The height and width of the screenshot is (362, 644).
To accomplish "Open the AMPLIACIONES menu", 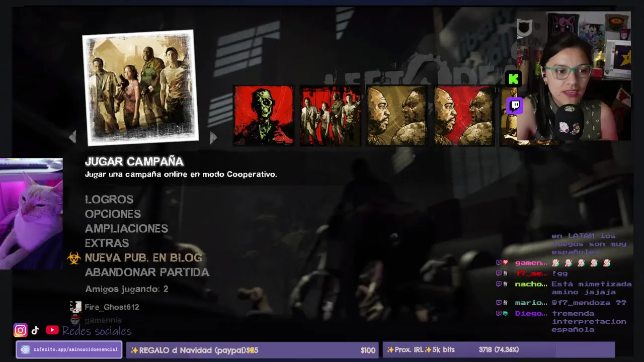I will 126,229.
